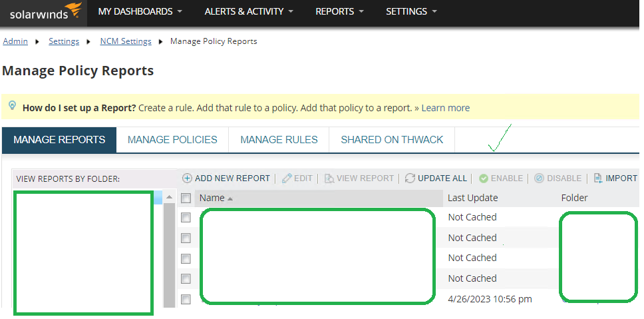Click the View Report toolbar label
The height and width of the screenshot is (319, 644).
[365, 178]
